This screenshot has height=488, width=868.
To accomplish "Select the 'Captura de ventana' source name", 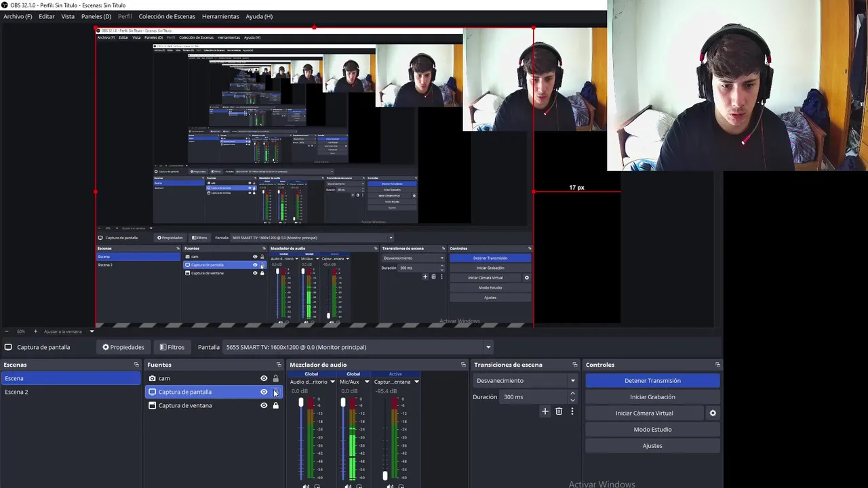I will point(185,405).
